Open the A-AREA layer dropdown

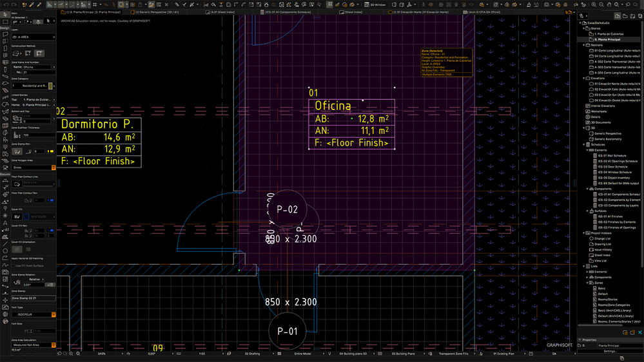click(x=32, y=37)
